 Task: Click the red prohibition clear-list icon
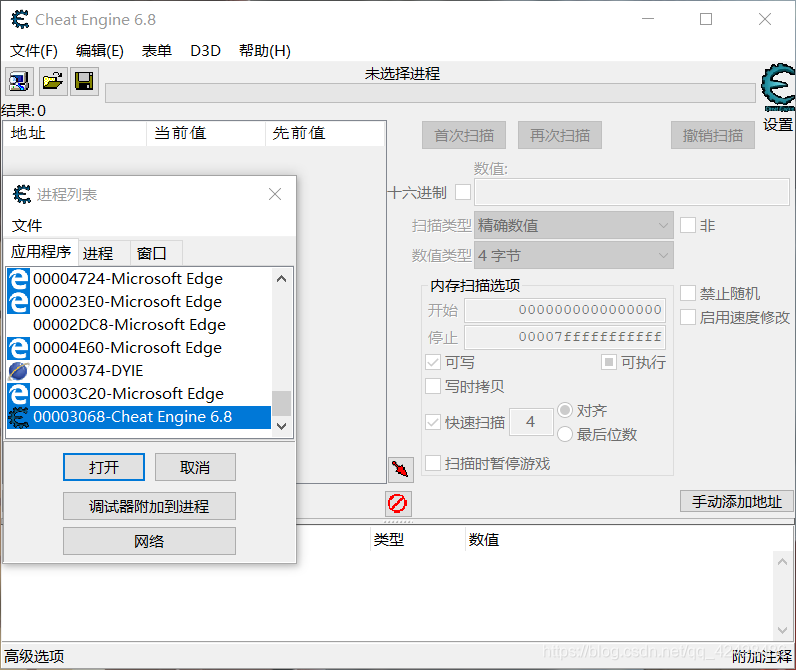[x=397, y=504]
